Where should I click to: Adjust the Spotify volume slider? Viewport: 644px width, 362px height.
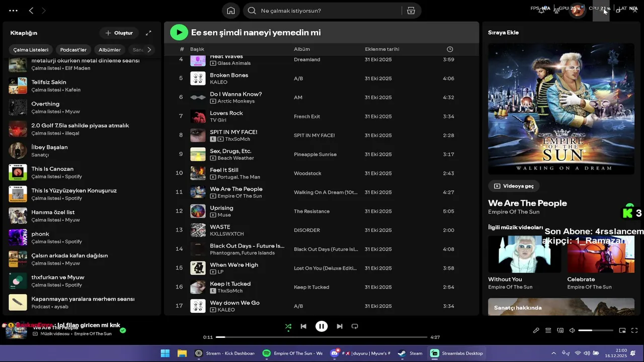596,330
